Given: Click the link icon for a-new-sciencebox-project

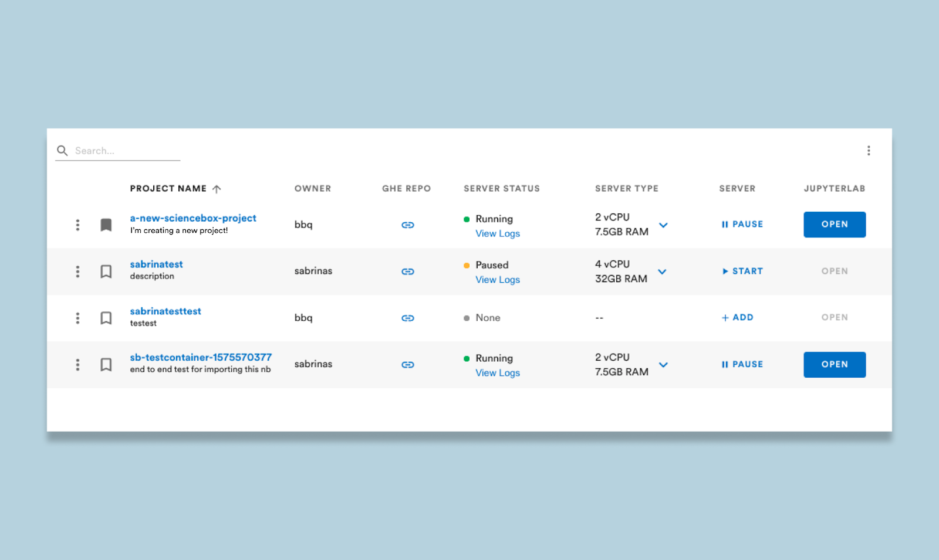Looking at the screenshot, I should click(x=407, y=225).
